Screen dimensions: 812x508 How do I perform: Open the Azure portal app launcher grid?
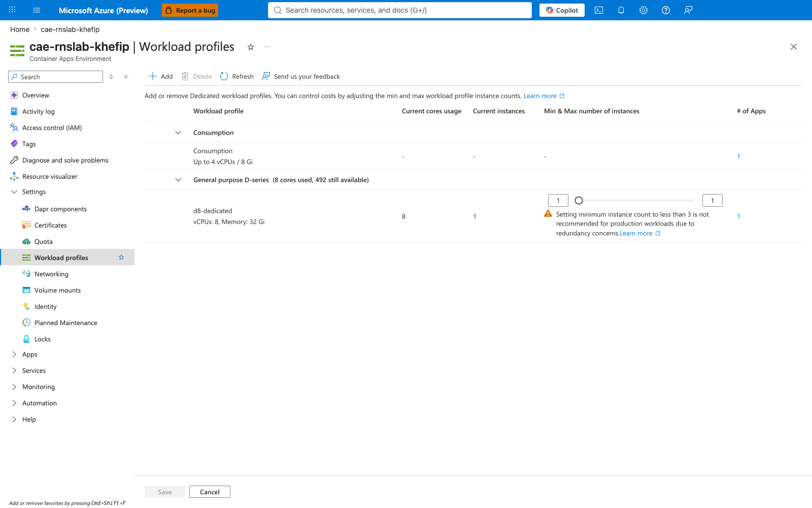12,10
